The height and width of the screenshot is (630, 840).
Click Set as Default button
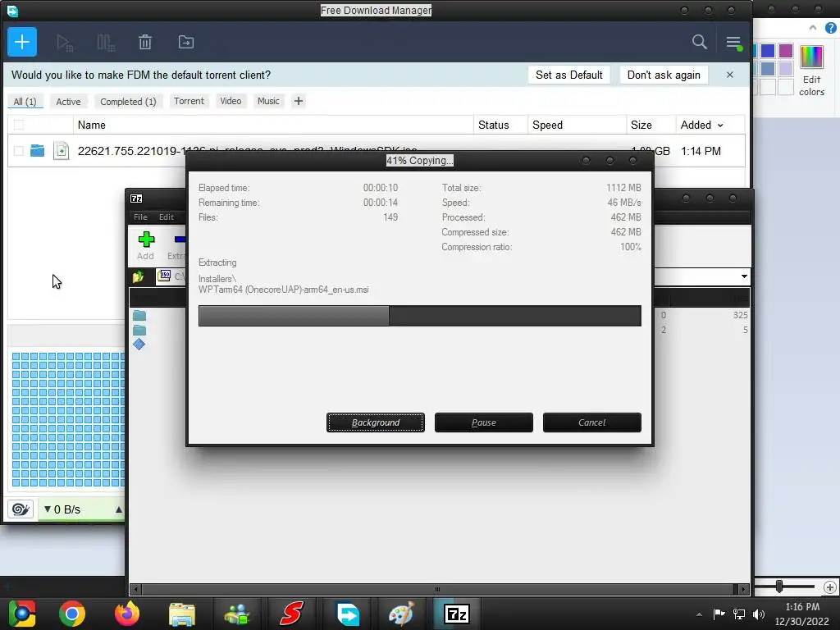click(569, 75)
